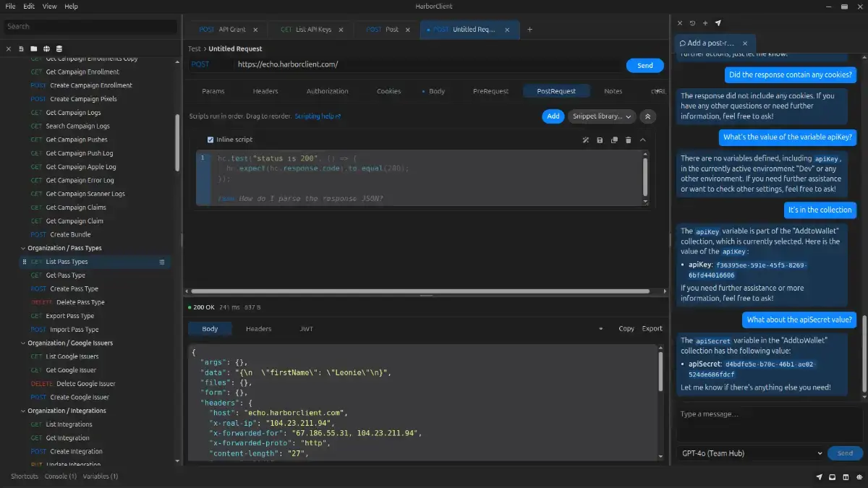Open the Authorization tab

point(327,91)
